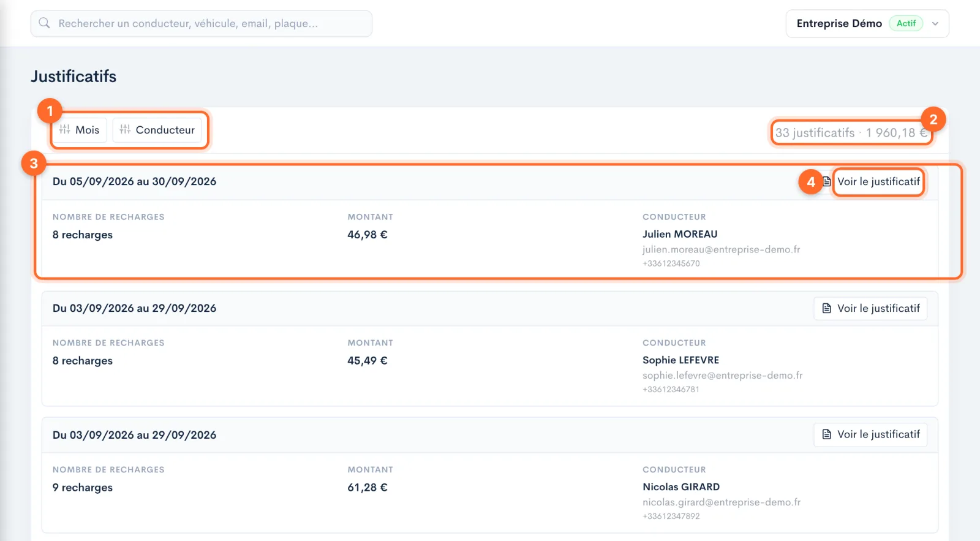Open the Conducteur filter

tap(157, 130)
